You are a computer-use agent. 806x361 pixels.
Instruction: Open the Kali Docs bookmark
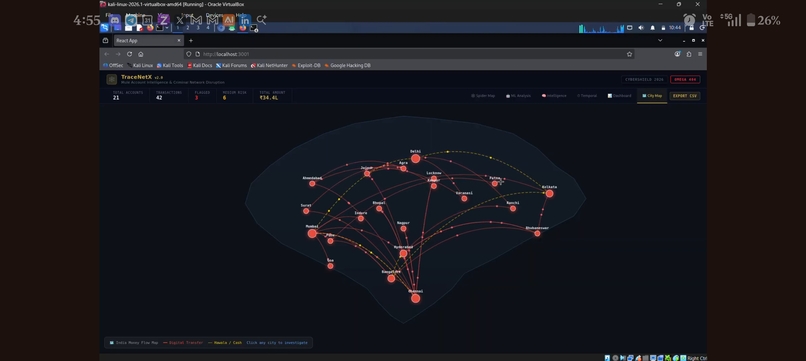(x=200, y=65)
